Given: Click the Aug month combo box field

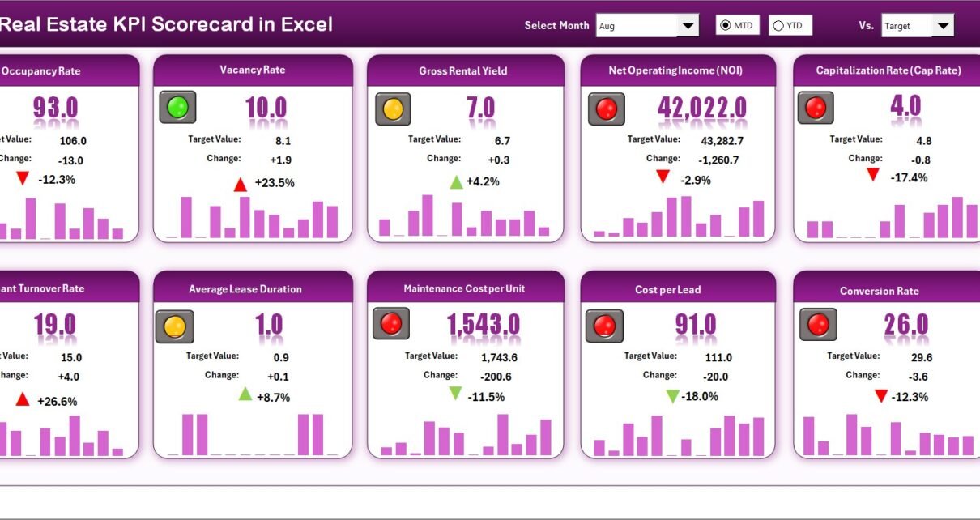Looking at the screenshot, I should coord(636,26).
